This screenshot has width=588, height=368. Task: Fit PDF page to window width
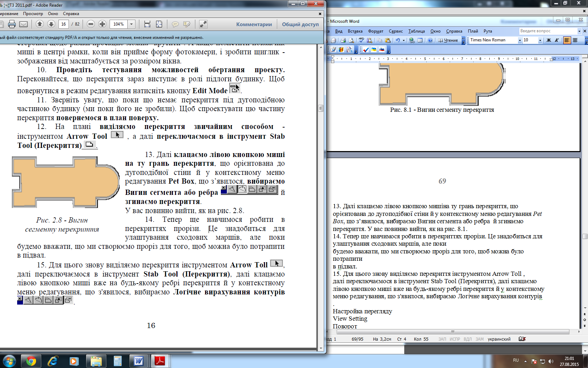(x=147, y=24)
